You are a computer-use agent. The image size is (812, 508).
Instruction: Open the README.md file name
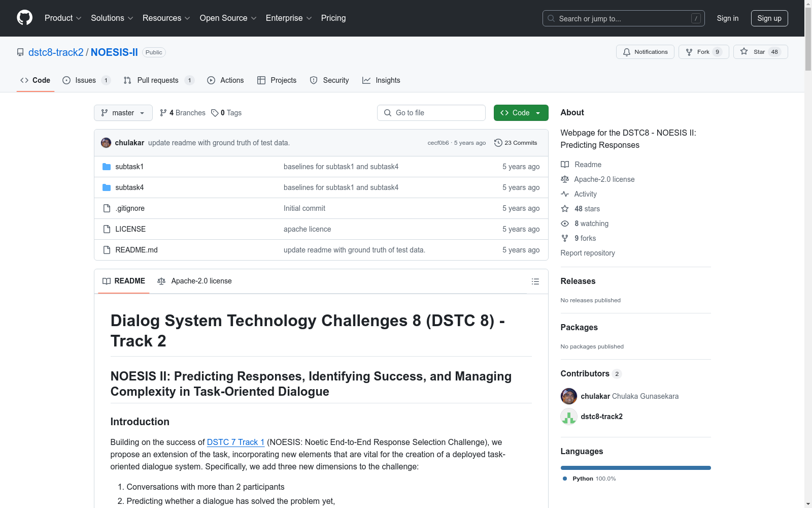(x=137, y=250)
